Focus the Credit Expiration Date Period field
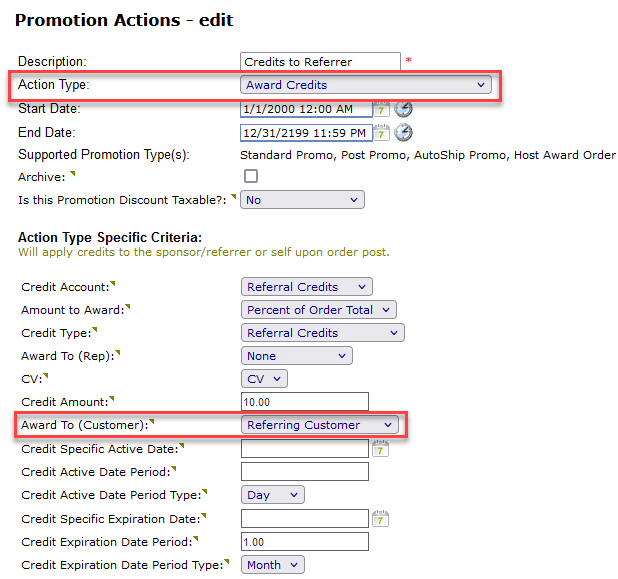Viewport: 618px width, 579px height. coord(305,542)
